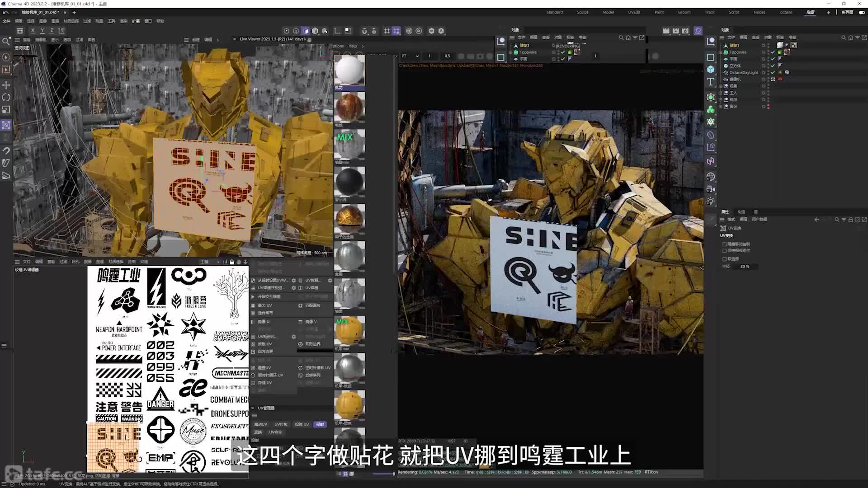The width and height of the screenshot is (868, 488).
Task: Click the Light object icon in palette
Action: [x=711, y=202]
